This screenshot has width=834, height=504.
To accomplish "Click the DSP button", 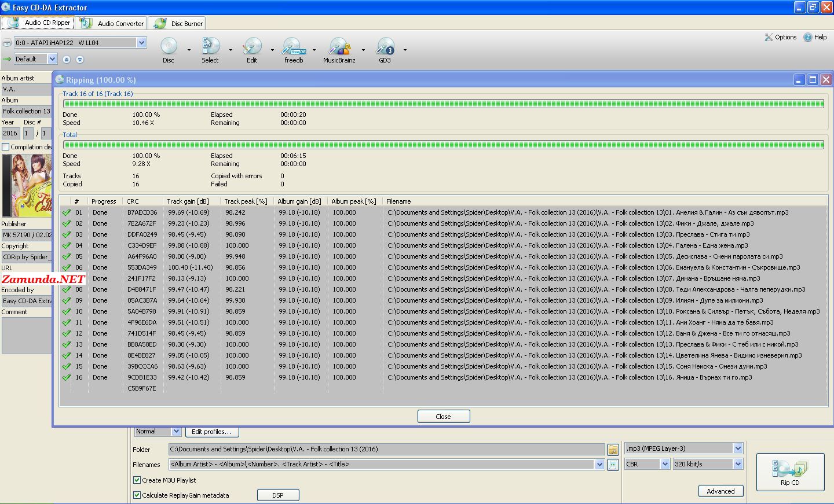I will point(278,495).
